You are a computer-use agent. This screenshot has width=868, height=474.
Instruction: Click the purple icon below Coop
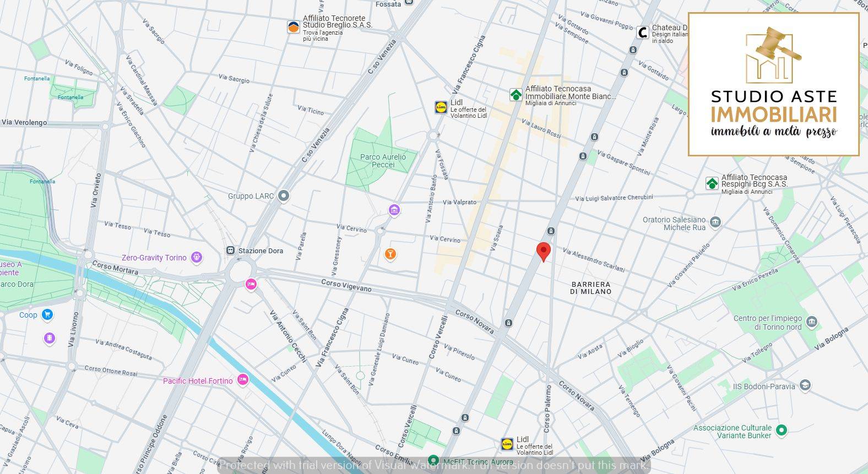[50, 338]
